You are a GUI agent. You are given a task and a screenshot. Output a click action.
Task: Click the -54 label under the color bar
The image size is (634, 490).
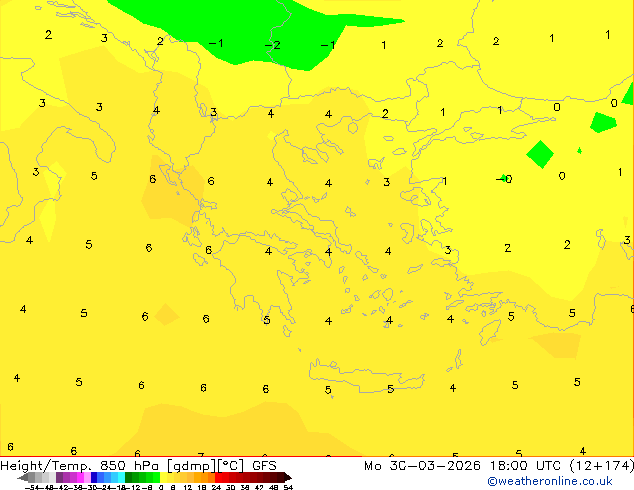coord(32,487)
